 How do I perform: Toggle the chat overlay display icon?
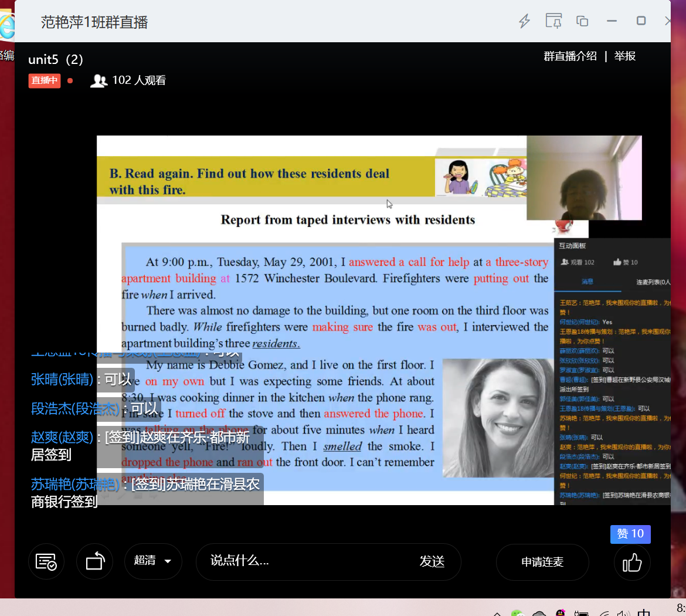coord(46,562)
